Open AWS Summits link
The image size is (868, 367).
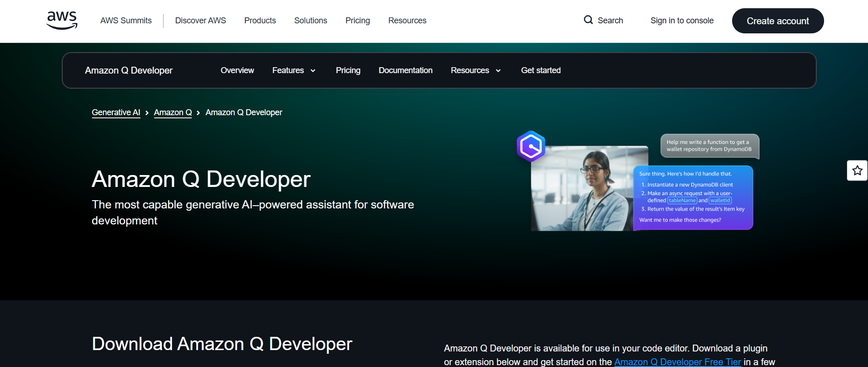coord(126,21)
